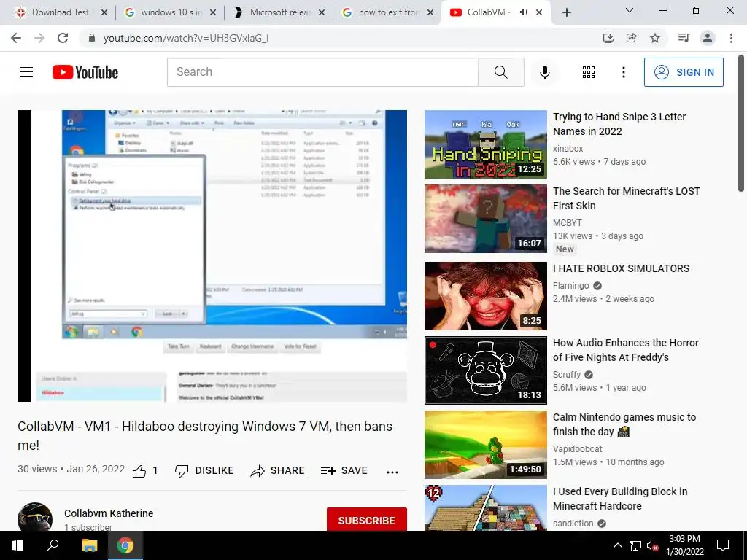Image resolution: width=747 pixels, height=560 pixels.
Task: Close the Download Test tab
Action: (x=104, y=12)
